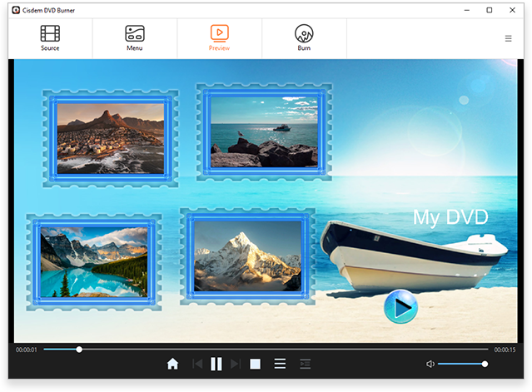
Task: Open the Menu tab
Action: coord(135,38)
